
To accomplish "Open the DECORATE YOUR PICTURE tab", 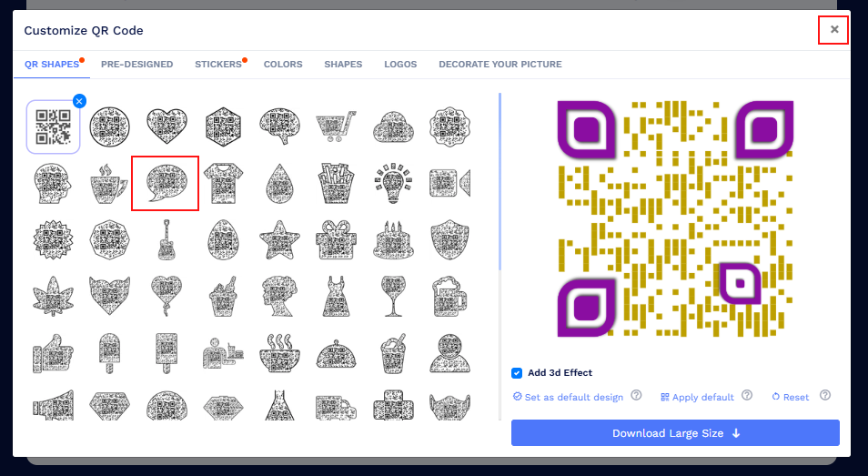I will [500, 65].
